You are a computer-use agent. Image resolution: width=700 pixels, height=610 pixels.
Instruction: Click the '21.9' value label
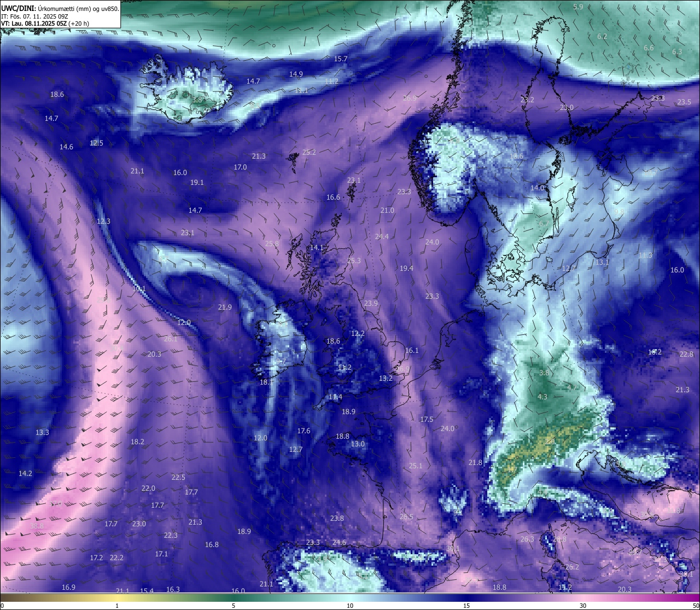pyautogui.click(x=225, y=307)
